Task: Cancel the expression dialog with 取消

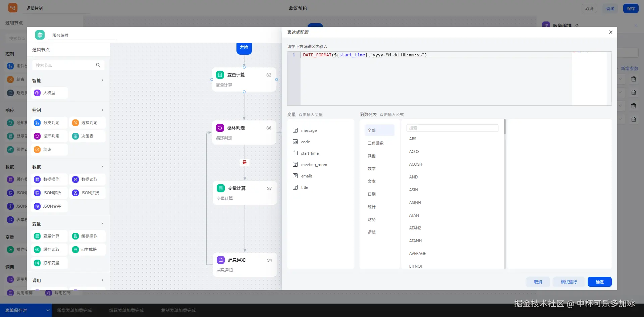Action: click(x=538, y=282)
